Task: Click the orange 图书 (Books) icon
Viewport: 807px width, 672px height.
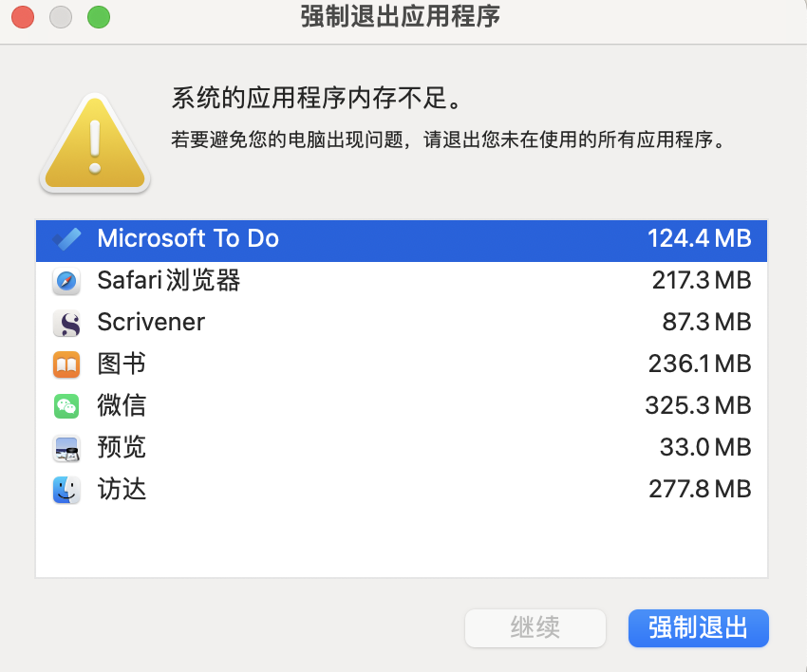Action: pyautogui.click(x=66, y=364)
